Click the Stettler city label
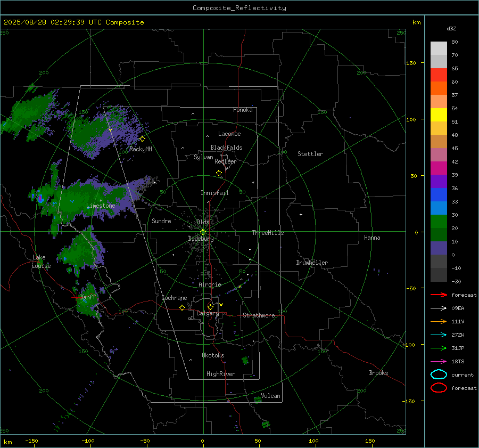 coord(310,154)
